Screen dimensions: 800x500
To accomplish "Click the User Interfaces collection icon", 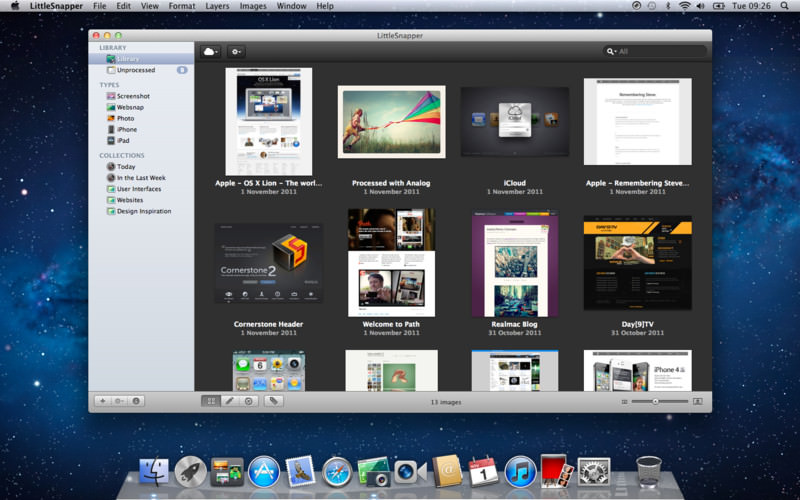I will coord(111,189).
